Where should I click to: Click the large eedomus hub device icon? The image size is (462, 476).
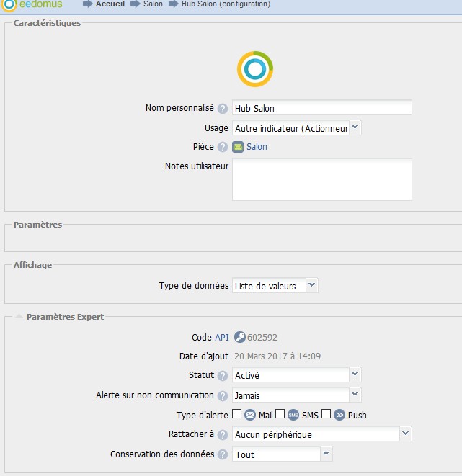click(255, 69)
